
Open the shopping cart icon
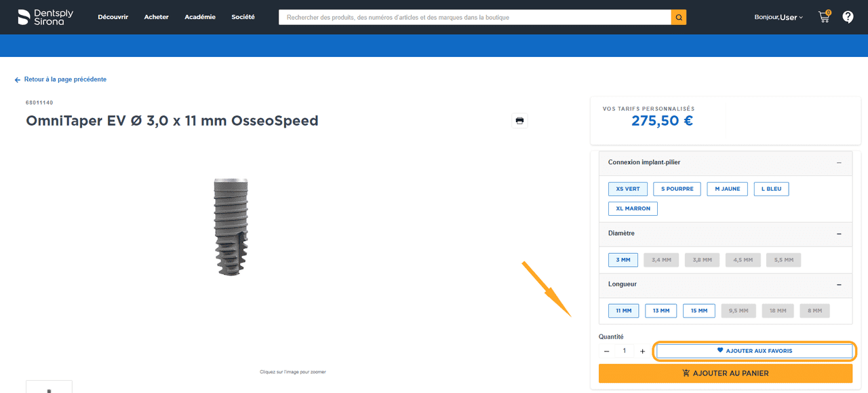824,17
